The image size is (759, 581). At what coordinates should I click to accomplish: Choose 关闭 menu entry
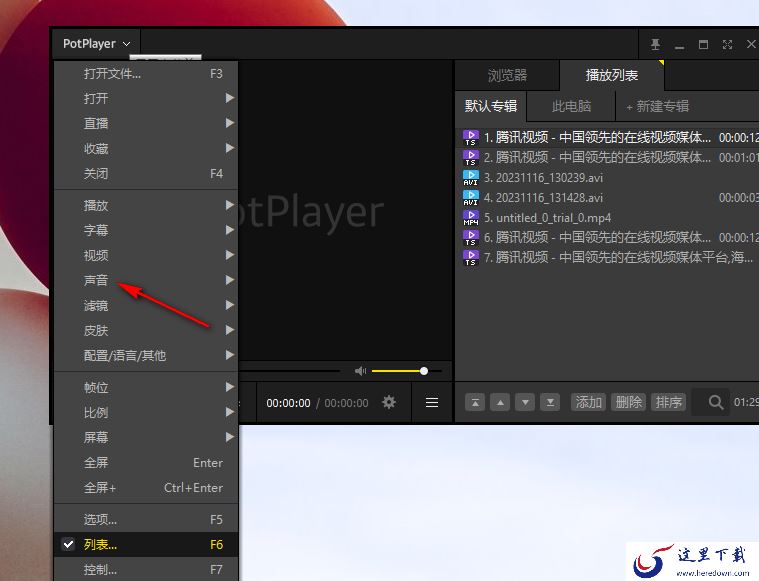tap(146, 173)
